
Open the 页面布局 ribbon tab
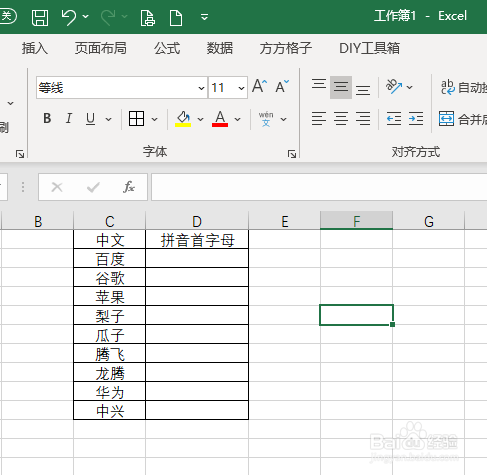[x=101, y=48]
